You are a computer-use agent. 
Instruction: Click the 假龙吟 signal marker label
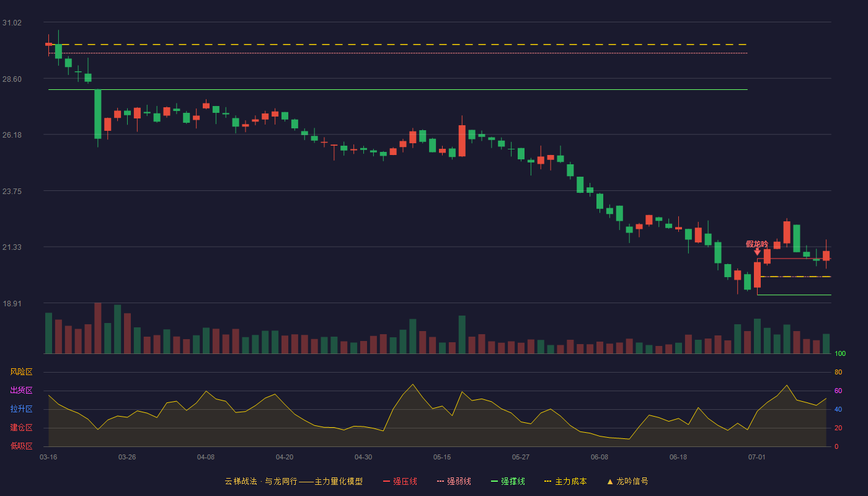pyautogui.click(x=757, y=244)
